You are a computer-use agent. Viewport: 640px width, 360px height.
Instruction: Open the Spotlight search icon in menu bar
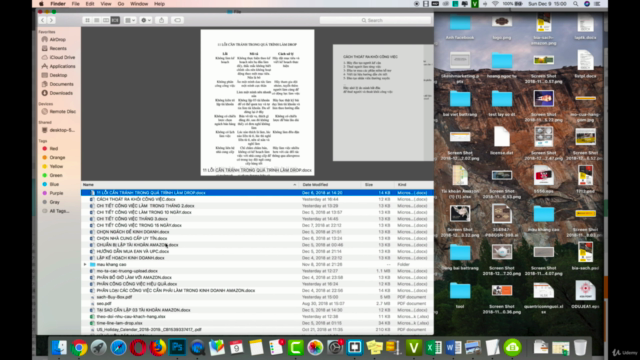click(x=576, y=4)
